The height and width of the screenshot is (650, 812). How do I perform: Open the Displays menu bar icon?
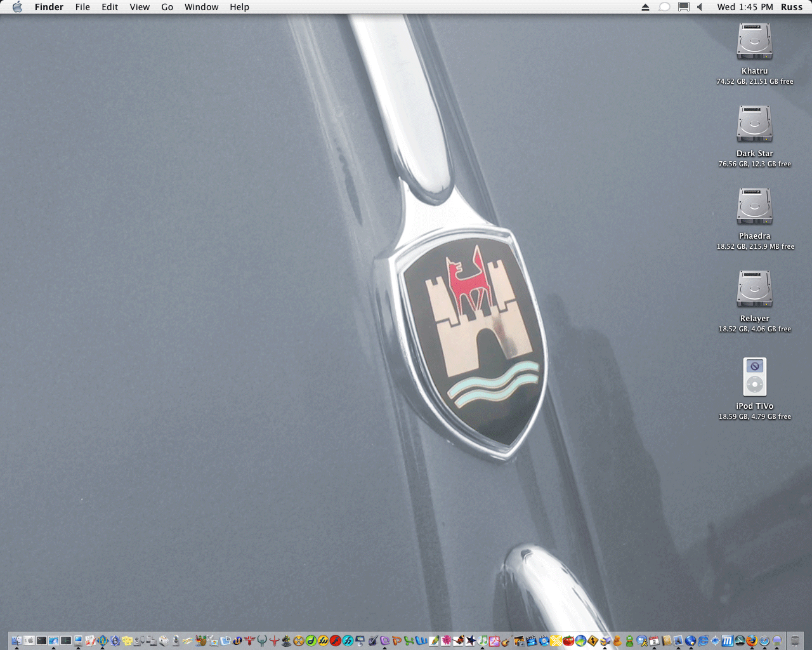tap(684, 7)
